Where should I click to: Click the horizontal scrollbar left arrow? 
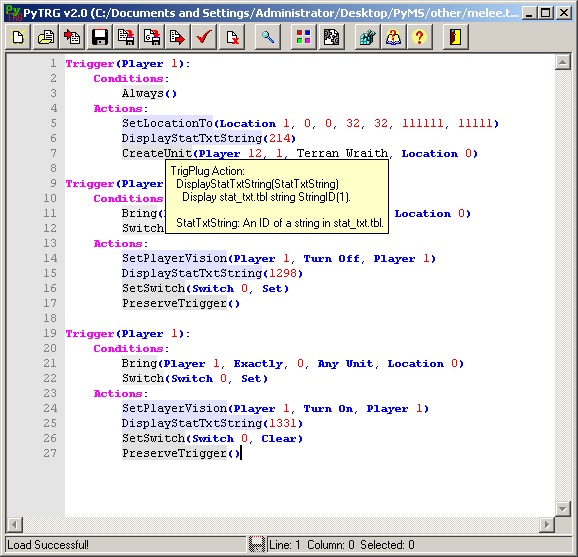click(15, 524)
